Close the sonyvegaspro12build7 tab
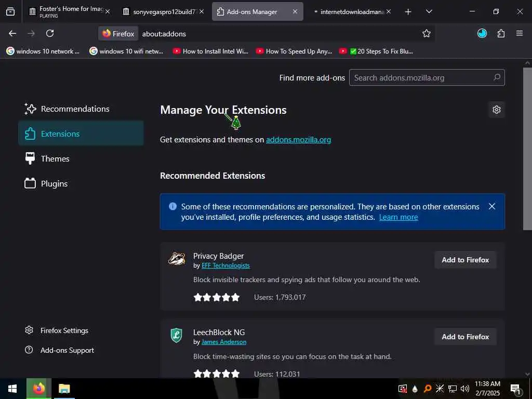532x399 pixels. pos(202,11)
